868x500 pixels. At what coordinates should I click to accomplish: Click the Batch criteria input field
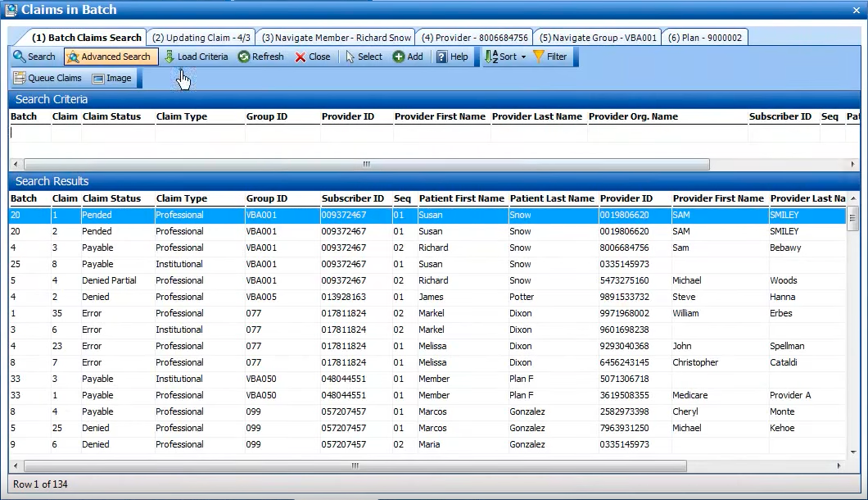pyautogui.click(x=30, y=133)
